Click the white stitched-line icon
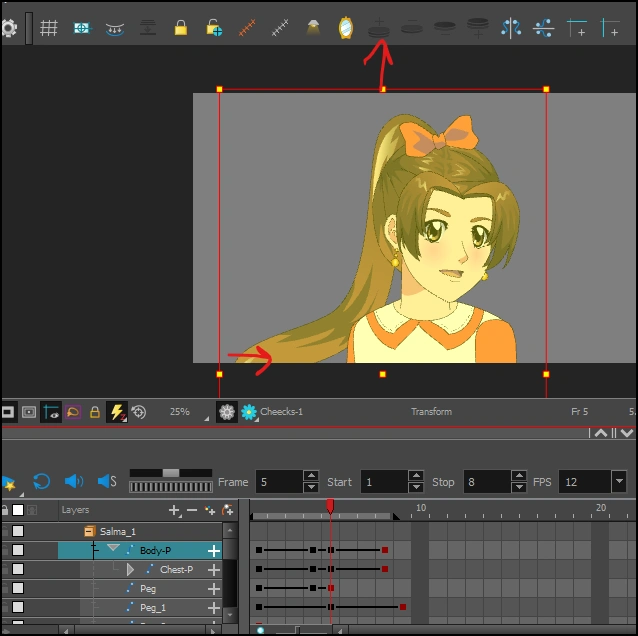The image size is (638, 636). 280,28
